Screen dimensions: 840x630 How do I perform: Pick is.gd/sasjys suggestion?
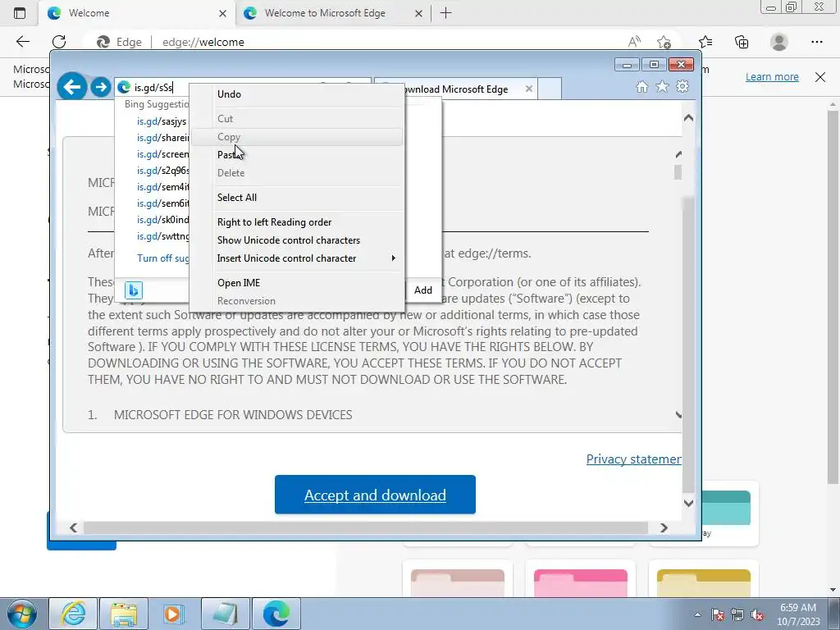click(x=162, y=121)
